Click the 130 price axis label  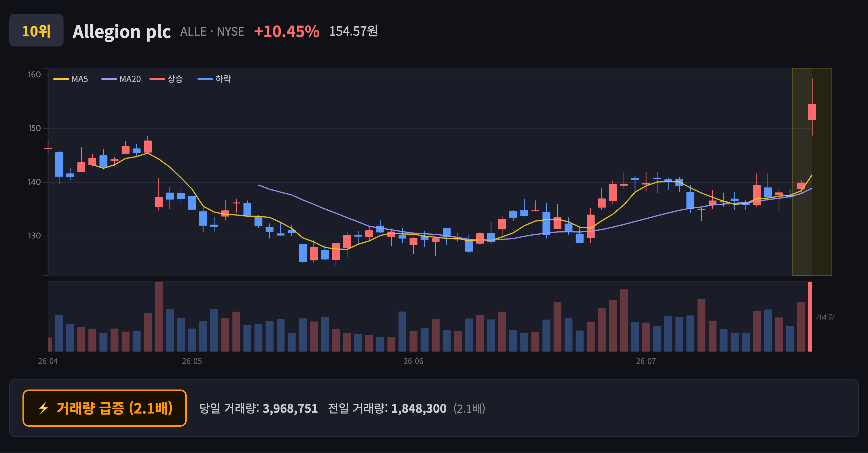click(34, 236)
